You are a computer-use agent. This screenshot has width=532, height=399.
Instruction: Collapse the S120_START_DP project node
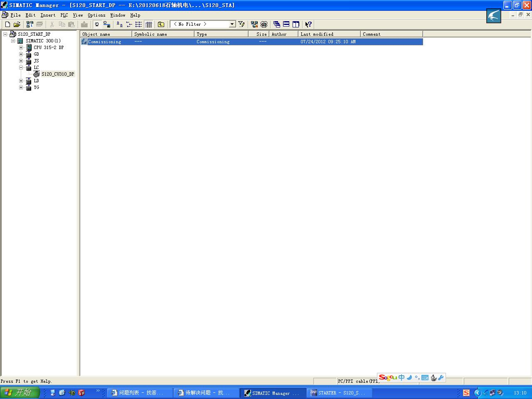click(x=5, y=34)
